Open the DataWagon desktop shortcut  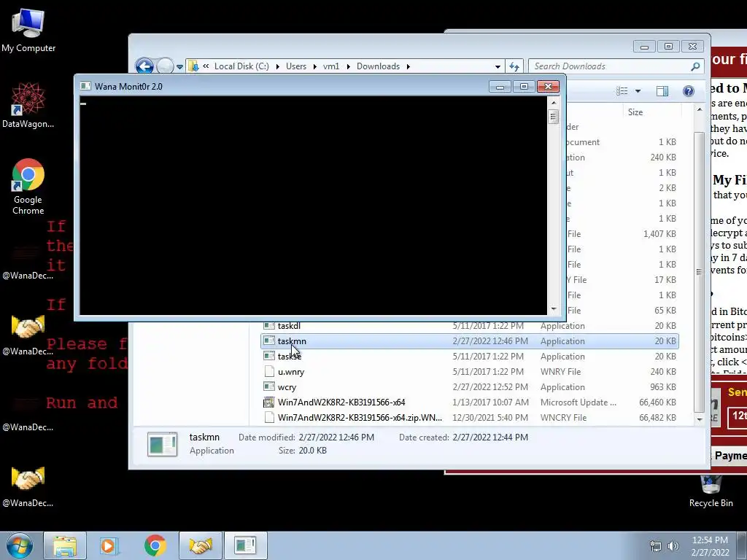[x=28, y=105]
